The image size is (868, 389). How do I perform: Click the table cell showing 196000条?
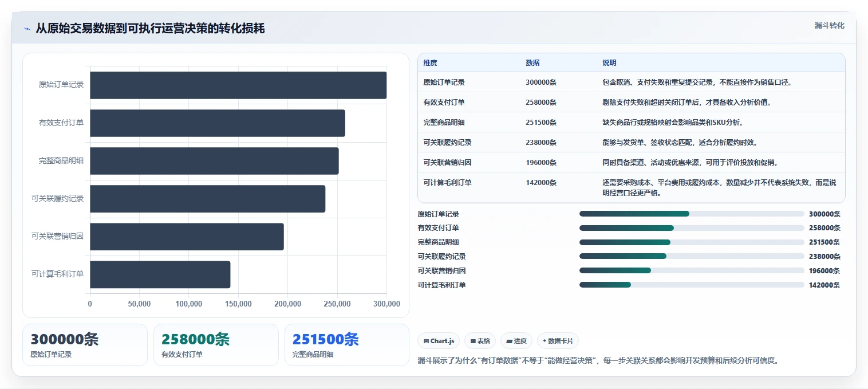click(x=541, y=163)
